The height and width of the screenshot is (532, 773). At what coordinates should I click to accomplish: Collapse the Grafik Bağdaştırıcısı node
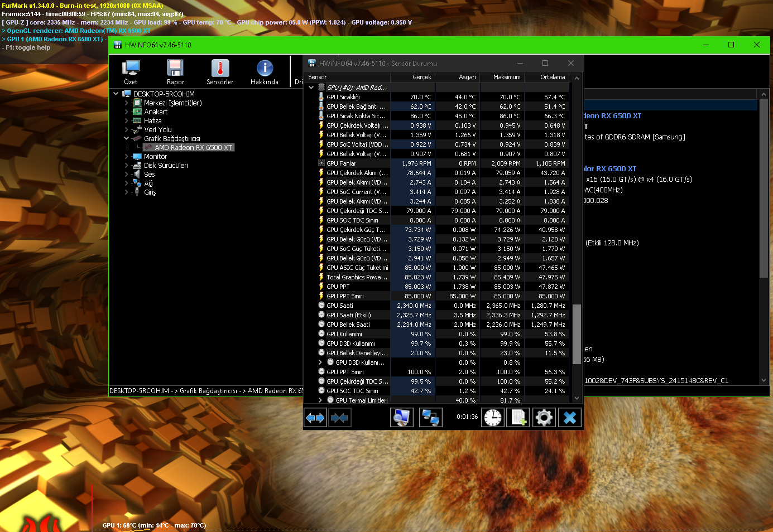[x=127, y=138]
